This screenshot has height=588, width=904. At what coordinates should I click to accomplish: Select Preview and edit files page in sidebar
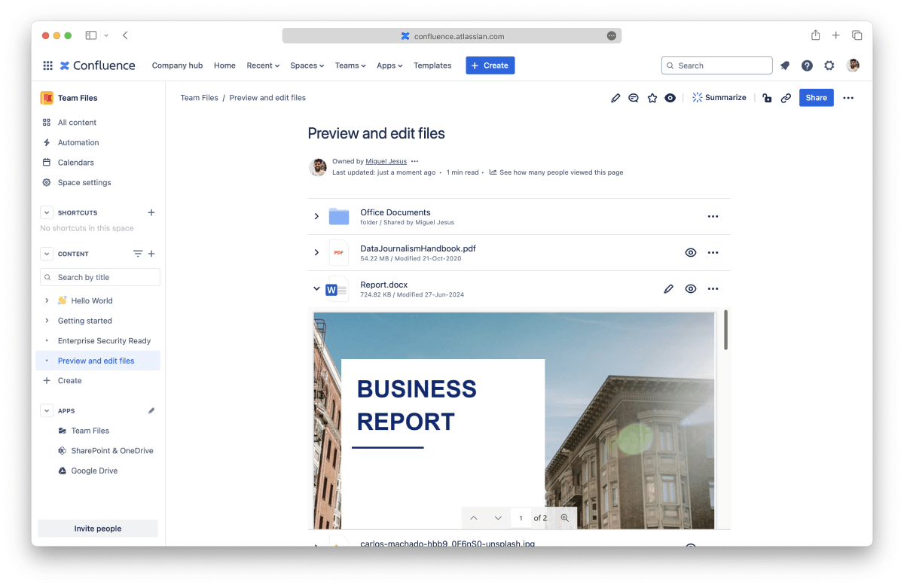[98, 361]
